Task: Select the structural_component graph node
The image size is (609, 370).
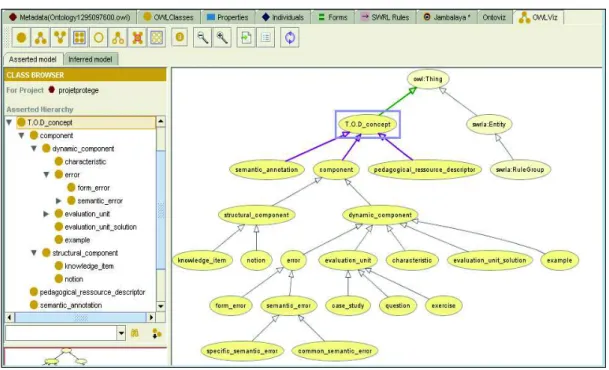Action: [256, 215]
